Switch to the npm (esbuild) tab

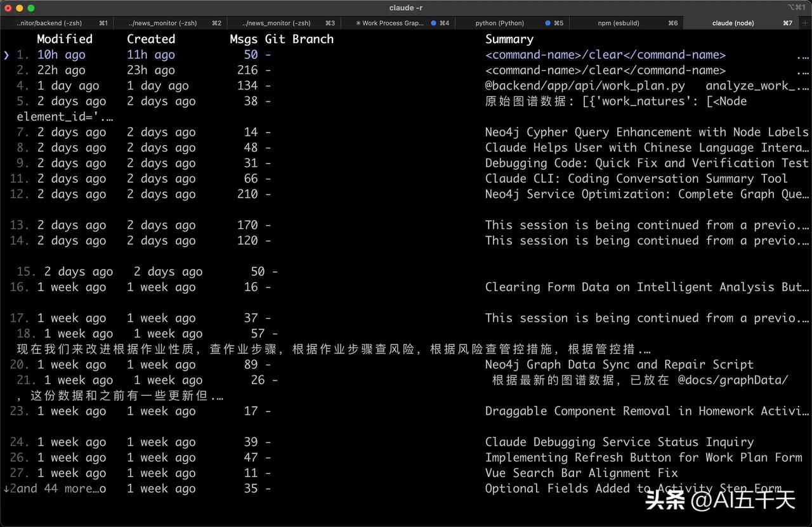click(626, 23)
